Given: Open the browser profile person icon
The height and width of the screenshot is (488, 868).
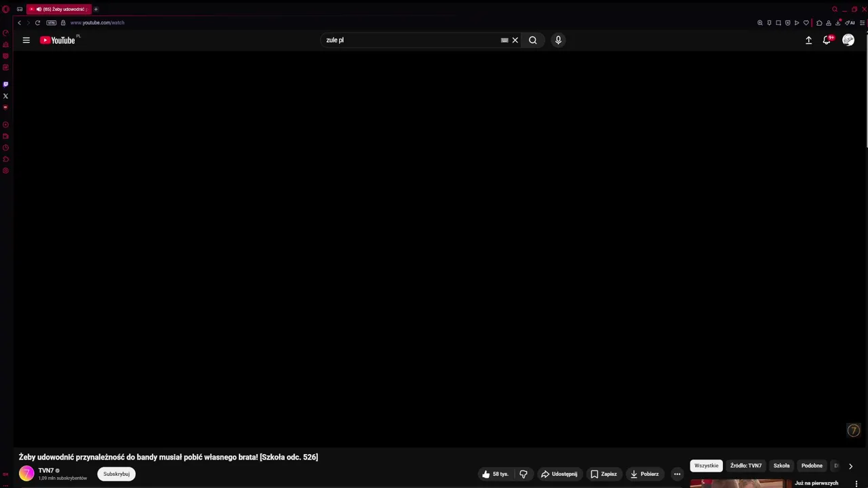Looking at the screenshot, I should pyautogui.click(x=828, y=23).
